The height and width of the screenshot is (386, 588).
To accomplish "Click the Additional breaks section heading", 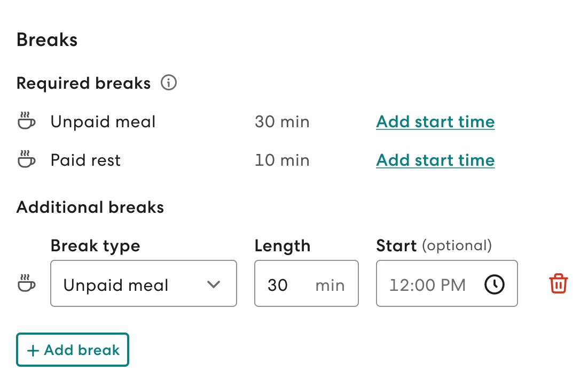I will (x=90, y=207).
